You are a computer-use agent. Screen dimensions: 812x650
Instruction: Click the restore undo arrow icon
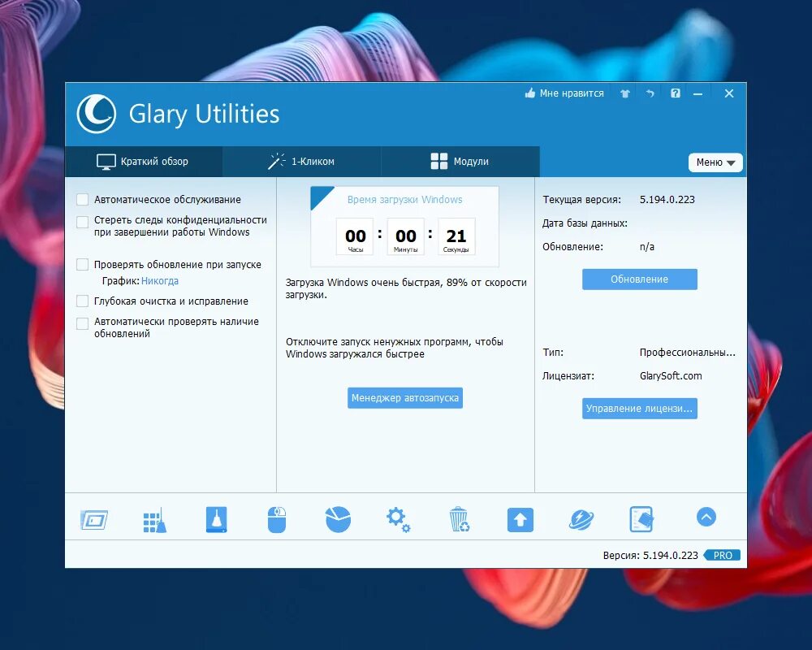click(x=650, y=93)
